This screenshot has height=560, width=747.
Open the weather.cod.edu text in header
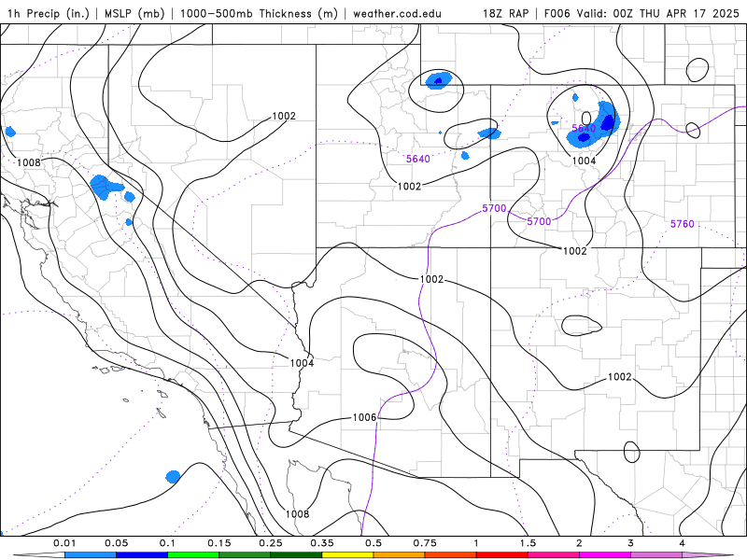click(397, 13)
